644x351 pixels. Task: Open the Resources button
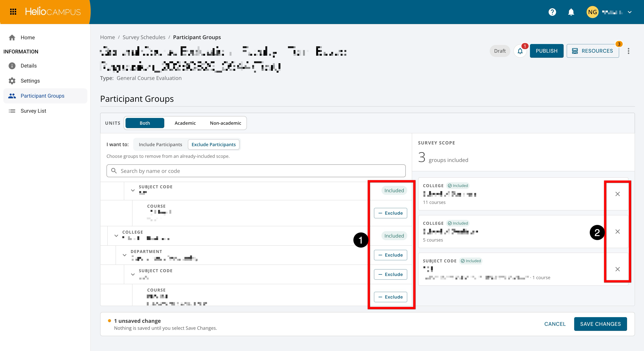593,51
